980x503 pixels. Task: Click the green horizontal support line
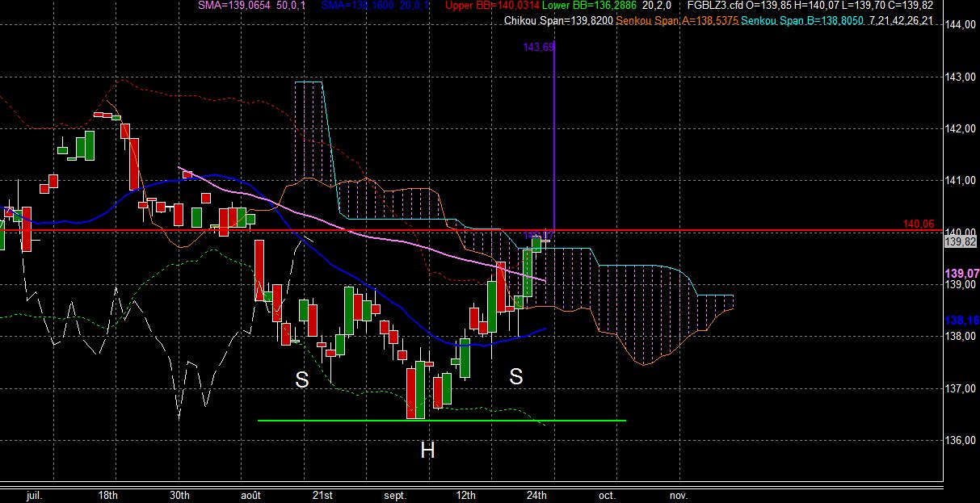tap(442, 421)
